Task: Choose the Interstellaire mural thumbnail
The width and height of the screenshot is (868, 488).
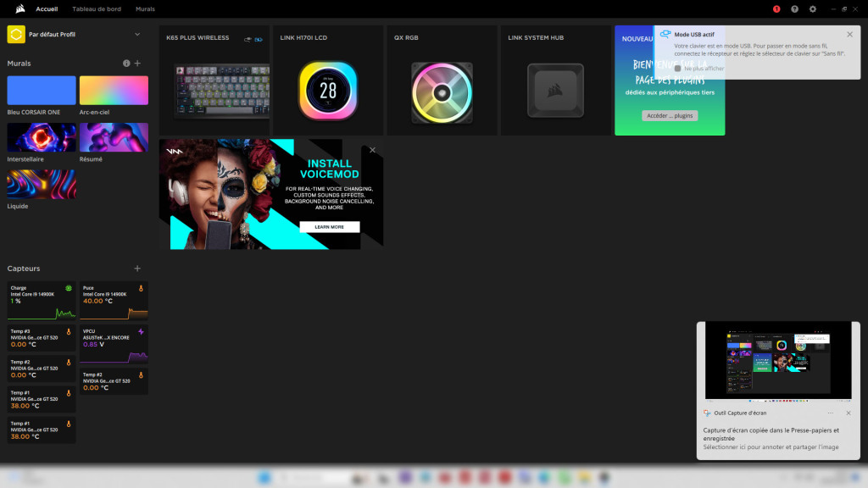Action: (x=42, y=137)
